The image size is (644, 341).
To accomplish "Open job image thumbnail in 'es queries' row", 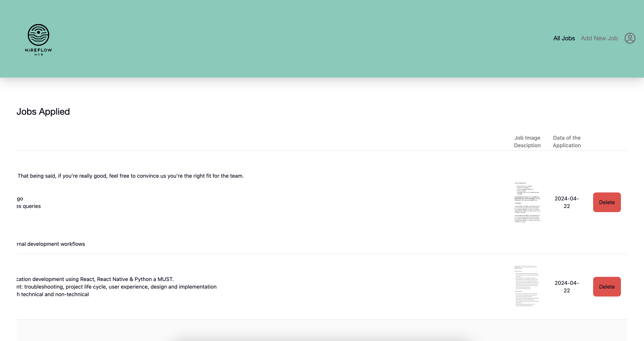I will (x=527, y=202).
